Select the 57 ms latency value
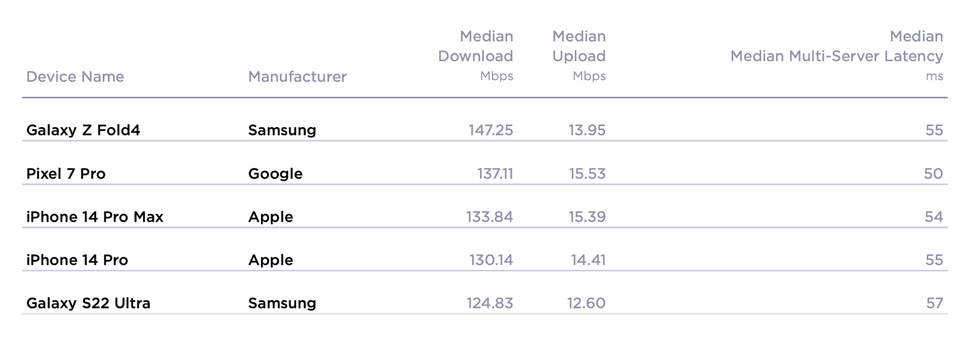The height and width of the screenshot is (345, 980). (x=935, y=304)
